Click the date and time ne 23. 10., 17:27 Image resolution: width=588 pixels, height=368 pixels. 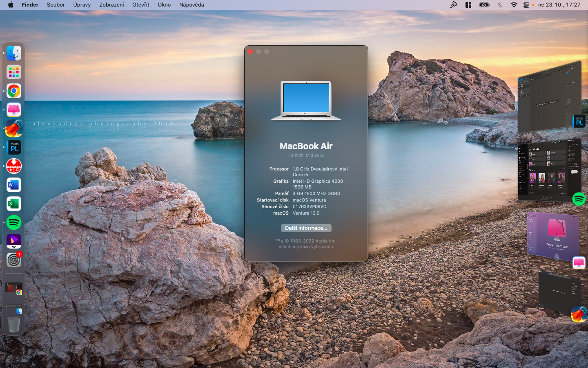pyautogui.click(x=559, y=5)
